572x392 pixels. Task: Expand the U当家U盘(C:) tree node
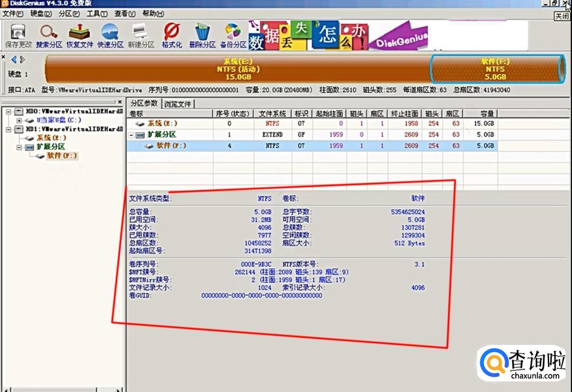pyautogui.click(x=19, y=120)
